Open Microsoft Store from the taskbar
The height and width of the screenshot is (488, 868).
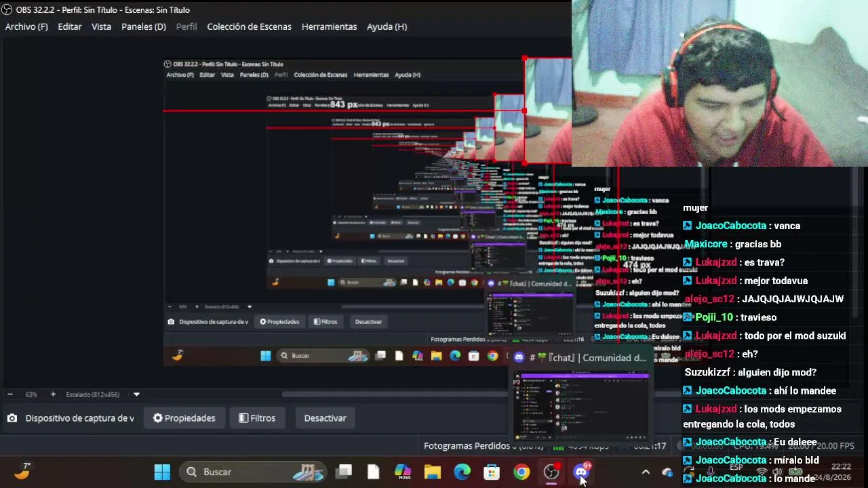(492, 472)
